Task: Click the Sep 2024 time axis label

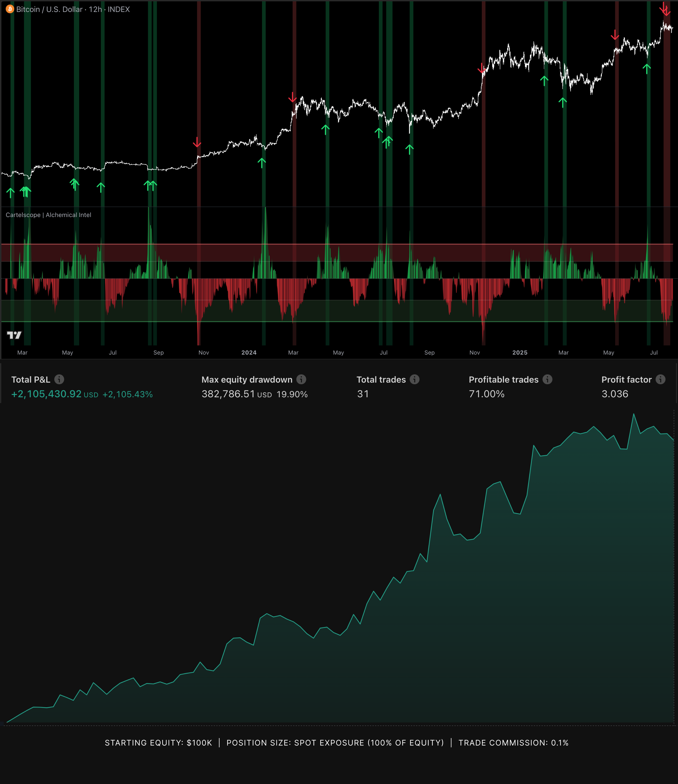Action: (x=429, y=352)
